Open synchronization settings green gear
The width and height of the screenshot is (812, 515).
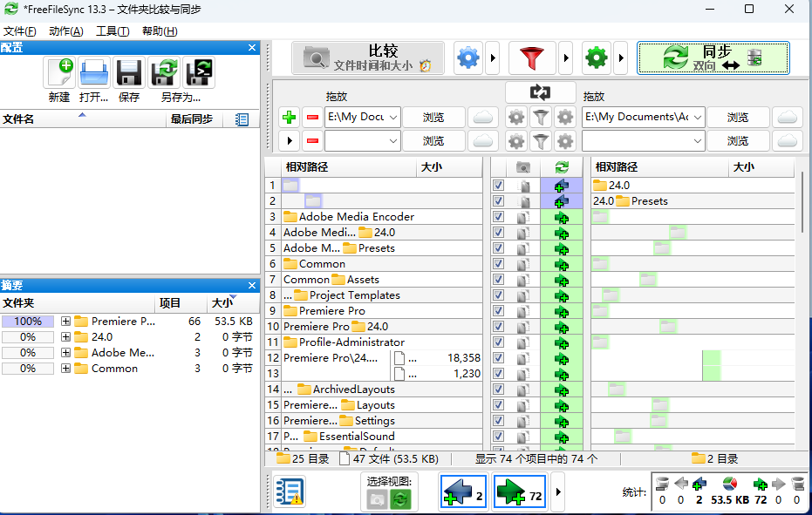click(596, 58)
